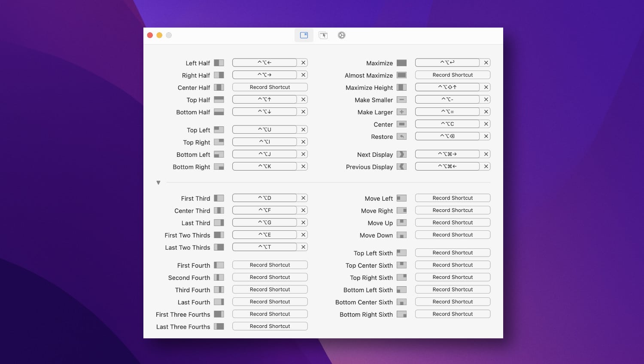This screenshot has height=364, width=644.
Task: Click the Next Display arrow icon
Action: click(x=401, y=154)
